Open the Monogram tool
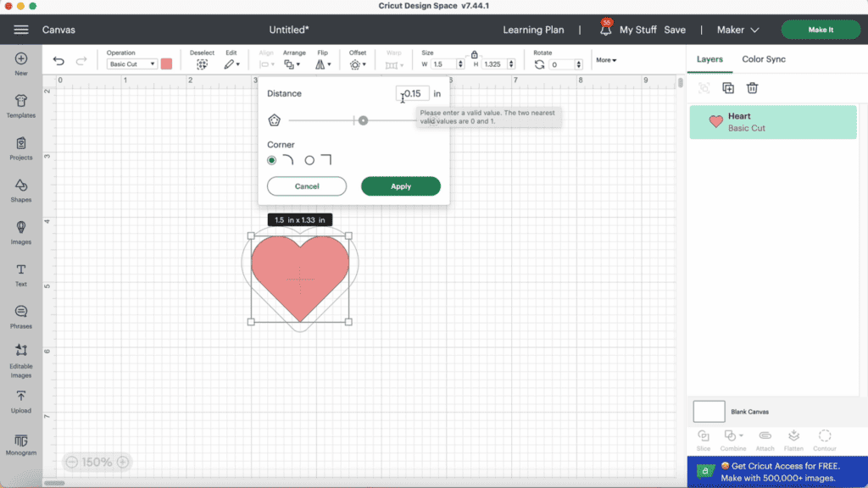Screen dimensions: 868x488 [x=21, y=445]
